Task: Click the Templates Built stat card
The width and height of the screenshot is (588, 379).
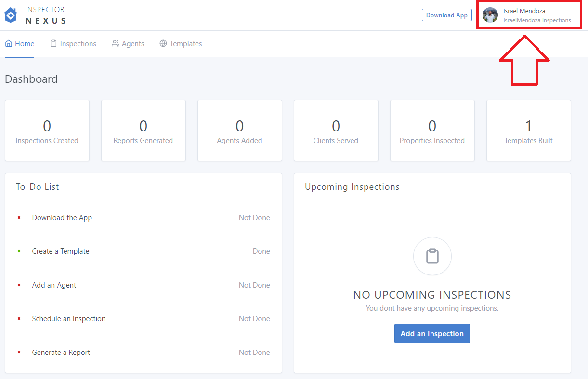Action: coord(528,131)
